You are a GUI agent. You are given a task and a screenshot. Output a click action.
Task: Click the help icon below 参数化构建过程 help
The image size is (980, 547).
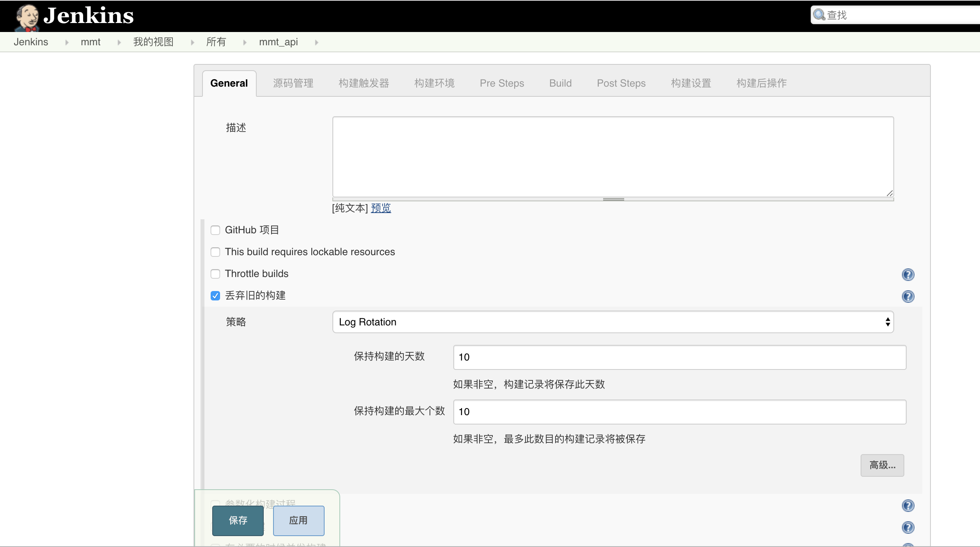pos(908,527)
